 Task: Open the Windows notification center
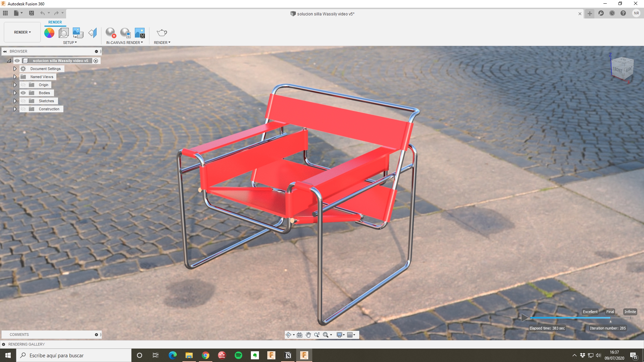[x=634, y=356]
